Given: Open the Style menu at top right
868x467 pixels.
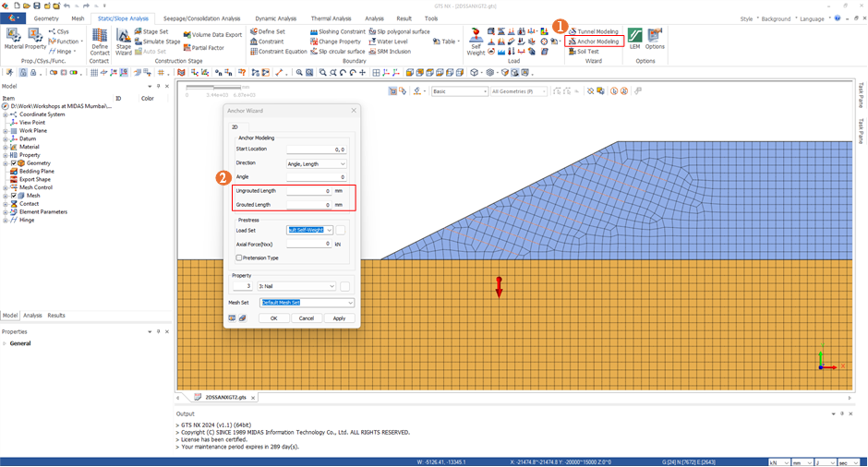Looking at the screenshot, I should click(746, 18).
